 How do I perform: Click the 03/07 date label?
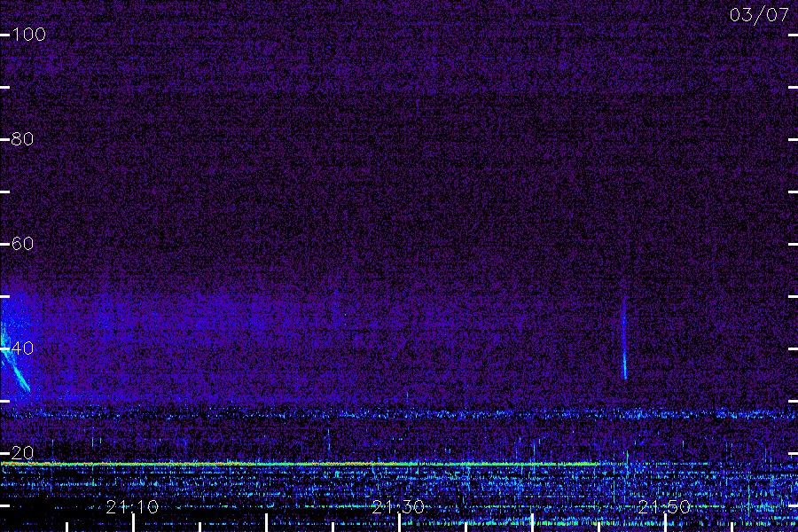pyautogui.click(x=759, y=15)
